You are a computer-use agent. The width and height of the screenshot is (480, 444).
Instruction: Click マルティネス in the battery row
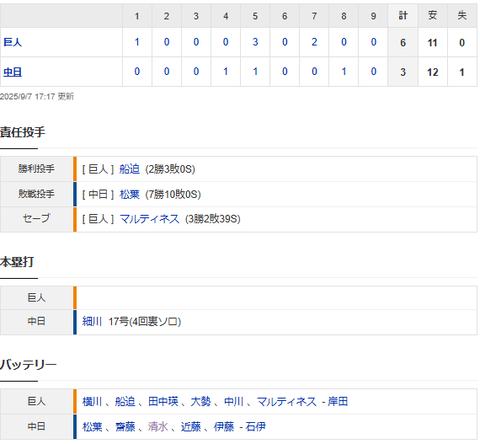tap(287, 401)
